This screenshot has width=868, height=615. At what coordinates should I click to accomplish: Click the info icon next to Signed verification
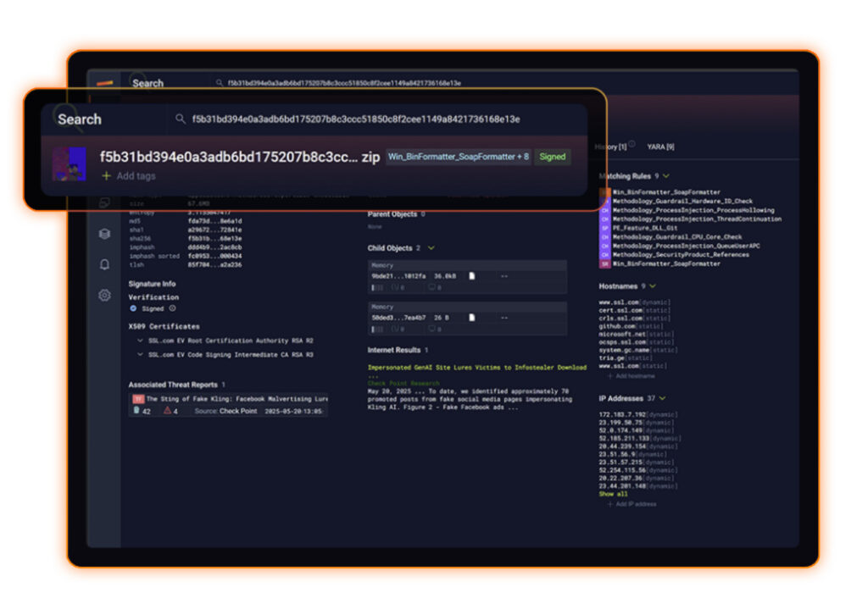pos(172,308)
